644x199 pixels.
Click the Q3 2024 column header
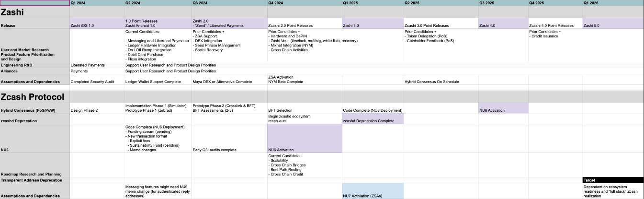click(x=229, y=3)
